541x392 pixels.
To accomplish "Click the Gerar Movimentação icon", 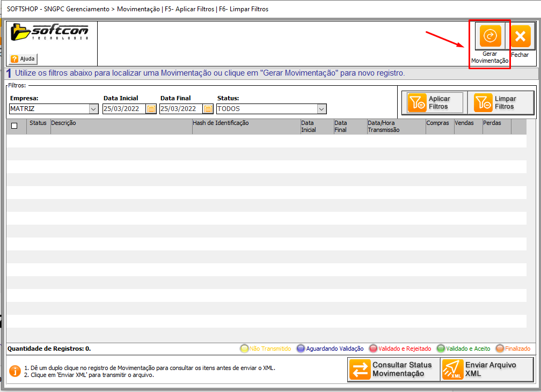I will (490, 36).
